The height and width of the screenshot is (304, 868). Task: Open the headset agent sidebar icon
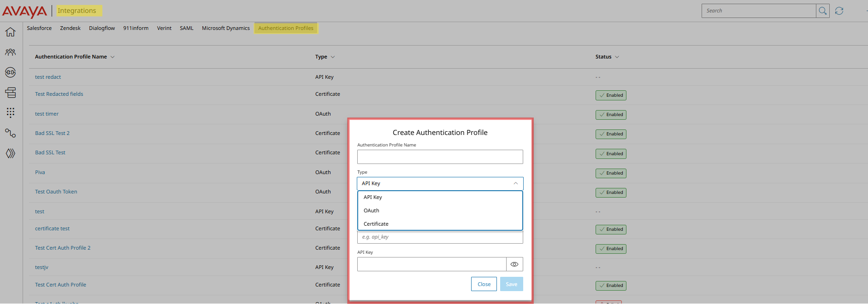(x=10, y=72)
